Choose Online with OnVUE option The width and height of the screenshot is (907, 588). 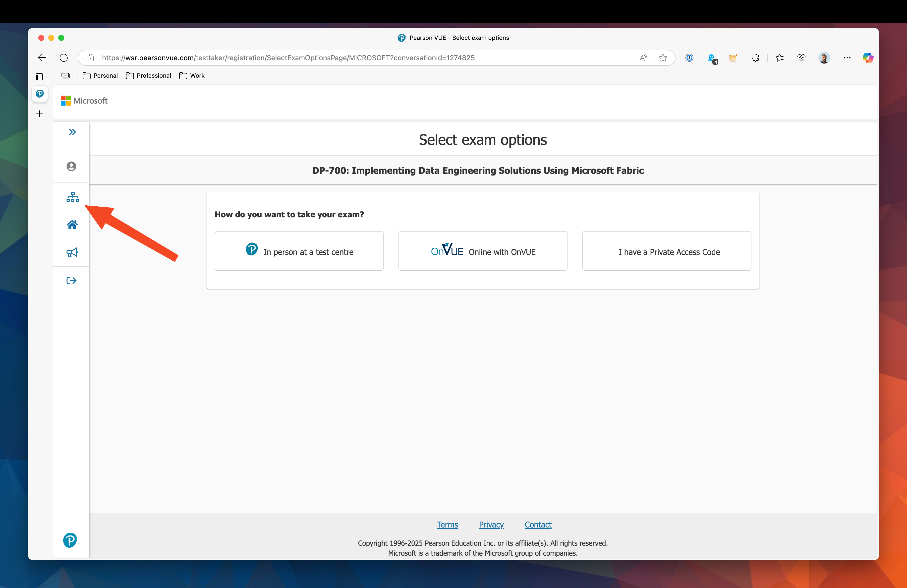pos(483,251)
